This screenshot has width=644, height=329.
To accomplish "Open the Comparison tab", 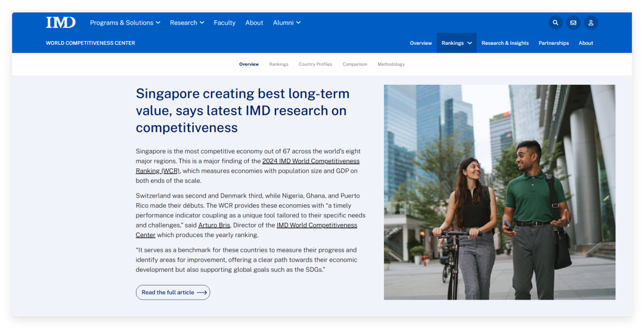I will click(x=355, y=64).
